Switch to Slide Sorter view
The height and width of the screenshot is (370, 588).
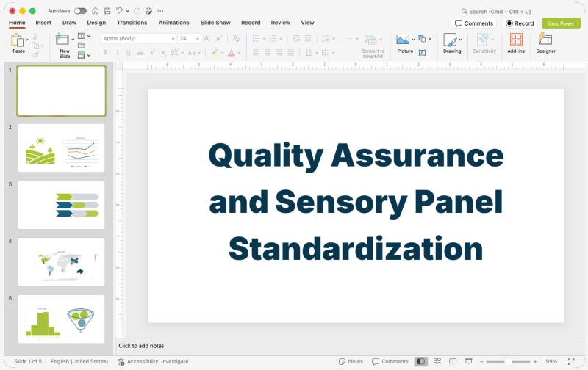pos(437,361)
